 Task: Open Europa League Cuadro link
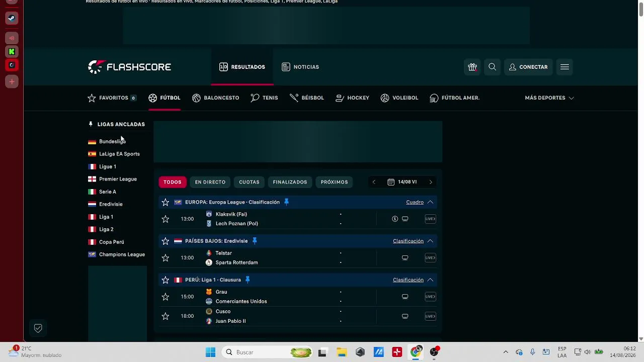tap(415, 202)
